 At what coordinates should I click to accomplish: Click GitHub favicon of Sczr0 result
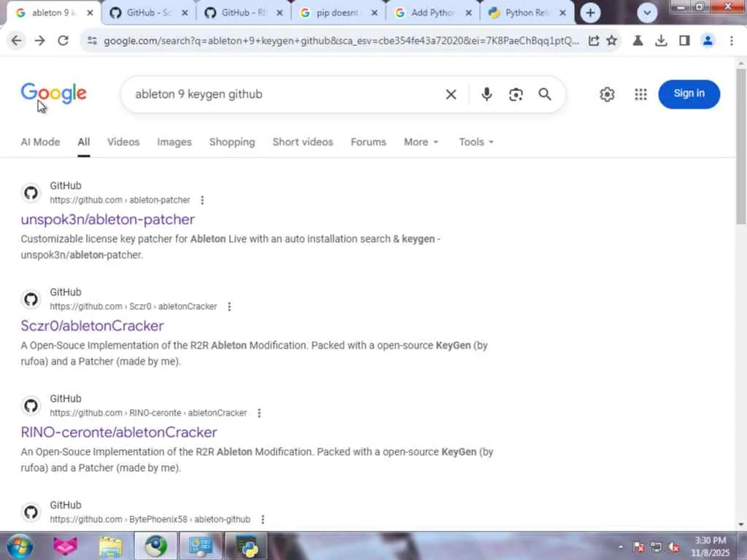tap(31, 299)
